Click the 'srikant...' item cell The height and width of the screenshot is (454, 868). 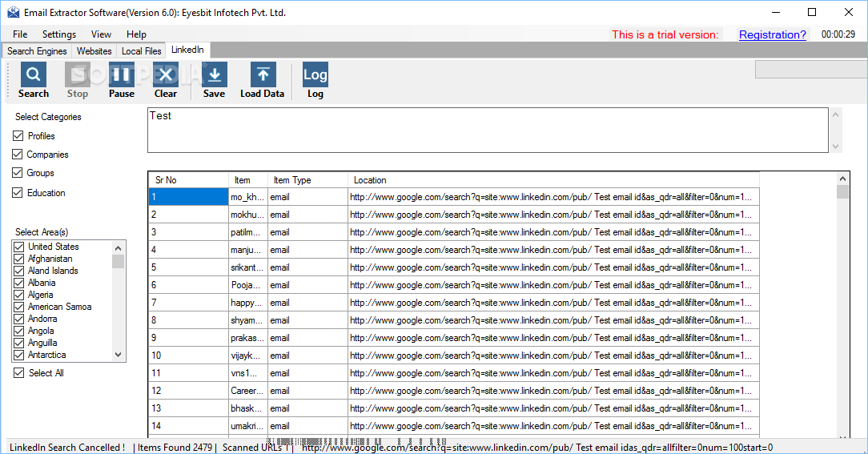click(248, 267)
